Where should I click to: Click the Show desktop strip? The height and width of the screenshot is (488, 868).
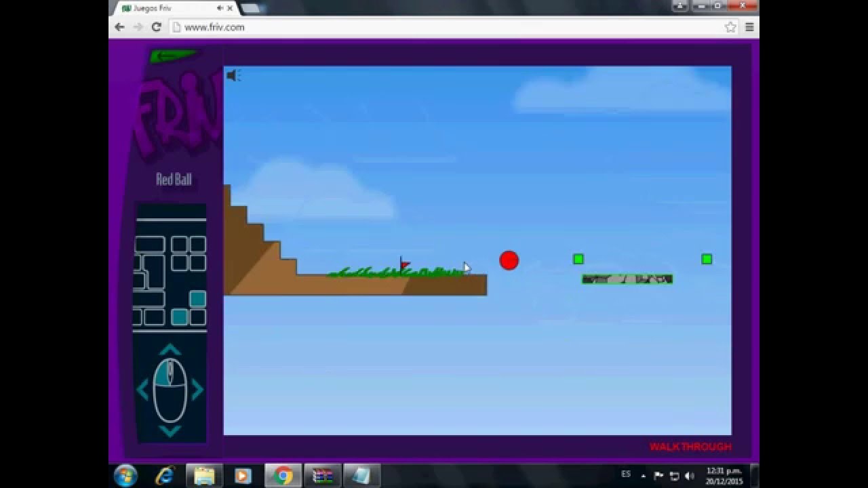click(755, 476)
